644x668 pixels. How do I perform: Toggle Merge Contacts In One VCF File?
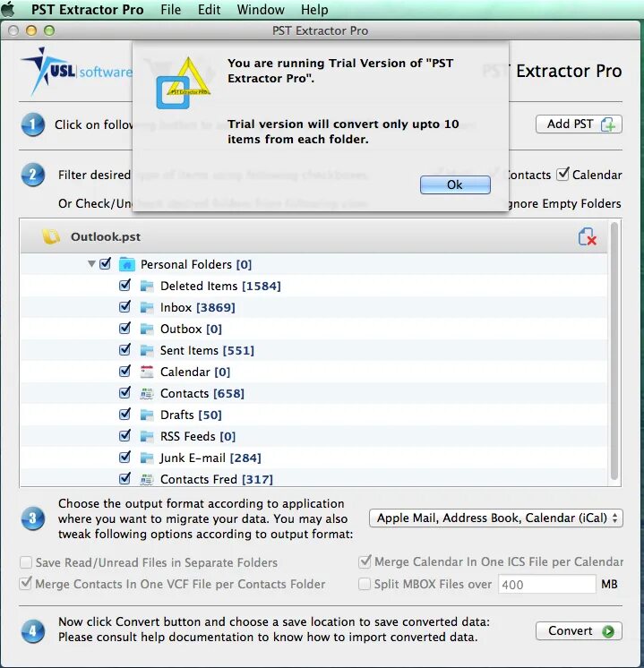pos(26,583)
